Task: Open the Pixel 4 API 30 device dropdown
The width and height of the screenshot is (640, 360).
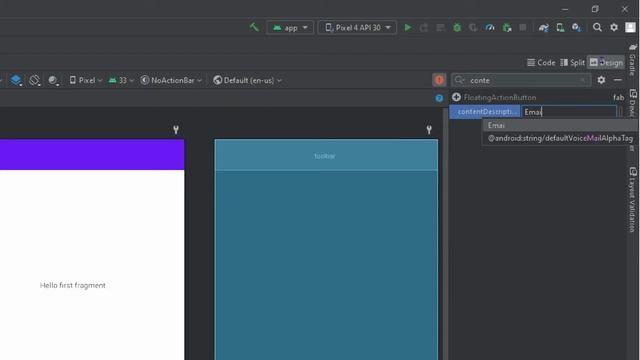Action: (x=357, y=28)
